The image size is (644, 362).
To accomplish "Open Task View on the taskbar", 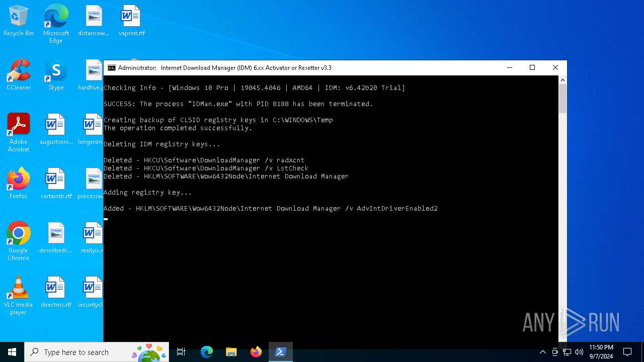I will click(x=181, y=352).
